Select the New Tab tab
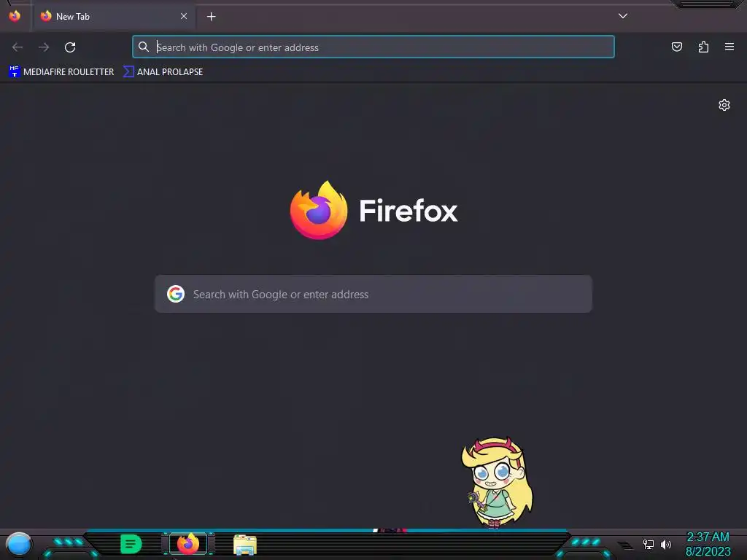Viewport: 747px width, 560px height. point(115,17)
